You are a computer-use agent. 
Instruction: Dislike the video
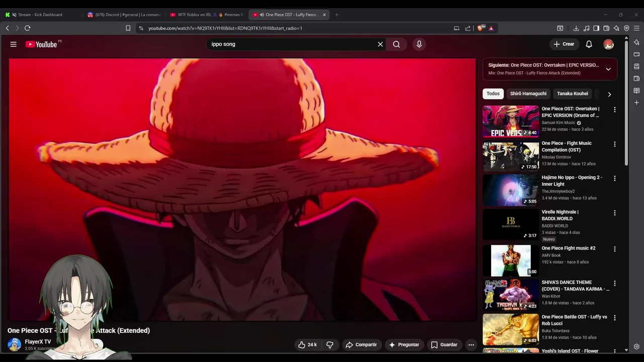pos(330,345)
